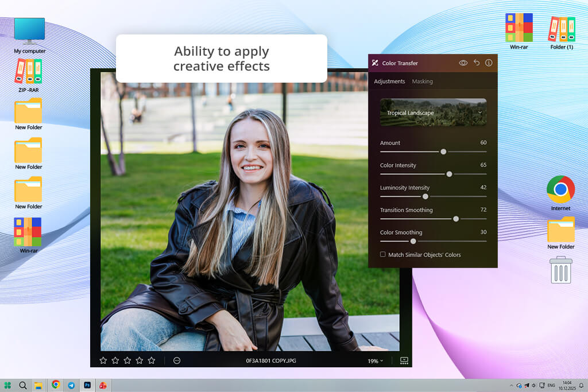Image resolution: width=588 pixels, height=392 pixels.
Task: Enable Match Similar Objects' Colors checkbox
Action: [383, 254]
